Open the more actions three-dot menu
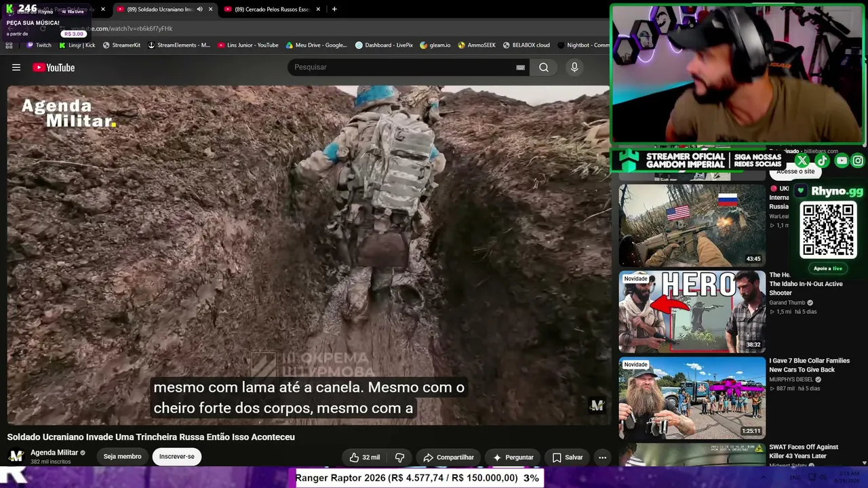This screenshot has width=868, height=488. click(x=602, y=457)
